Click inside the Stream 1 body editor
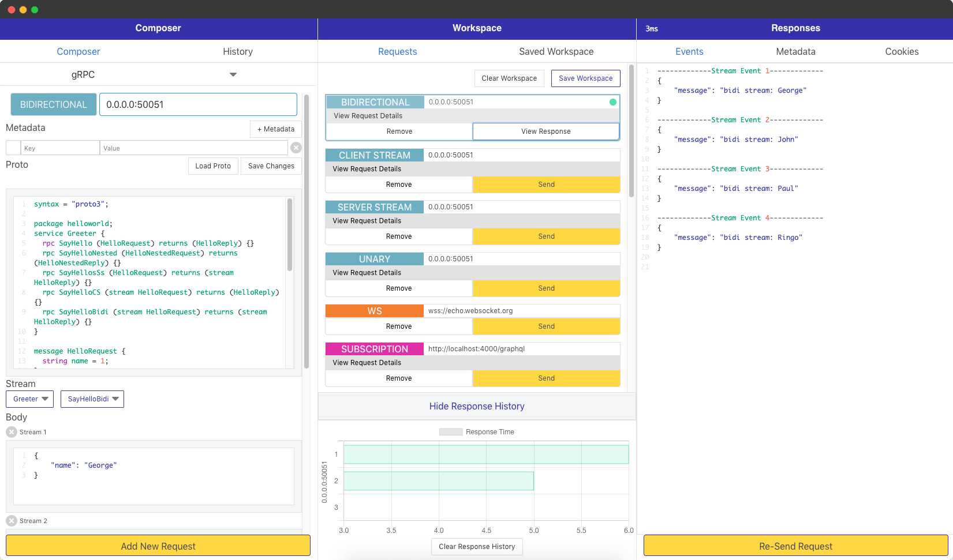This screenshot has height=560, width=953. pyautogui.click(x=154, y=476)
